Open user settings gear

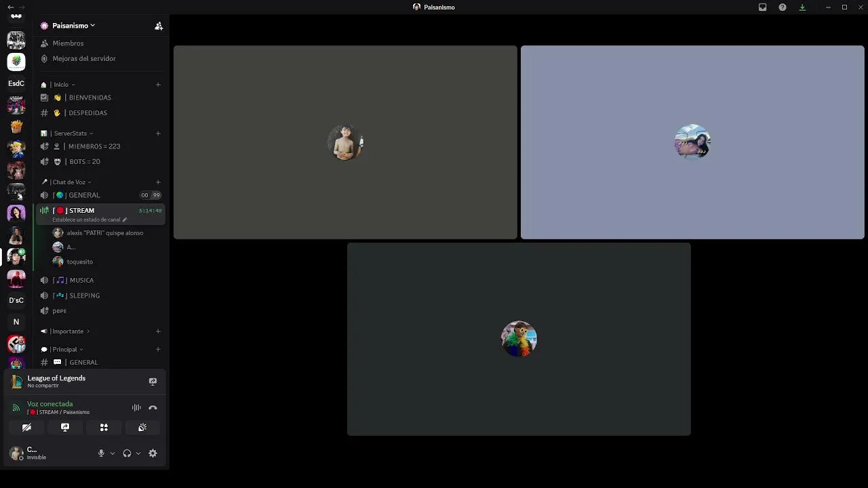pos(153,453)
